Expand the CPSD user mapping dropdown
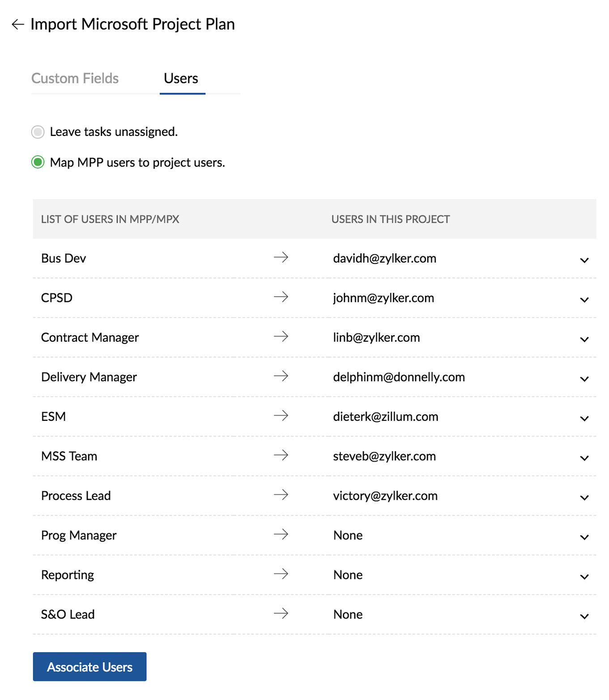 coord(584,300)
